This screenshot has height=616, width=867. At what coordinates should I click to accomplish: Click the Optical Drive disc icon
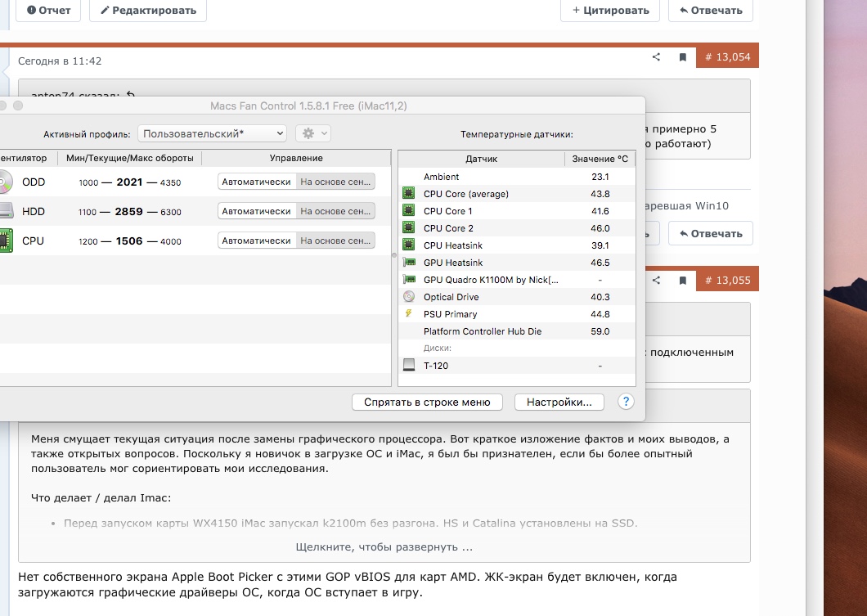[409, 296]
